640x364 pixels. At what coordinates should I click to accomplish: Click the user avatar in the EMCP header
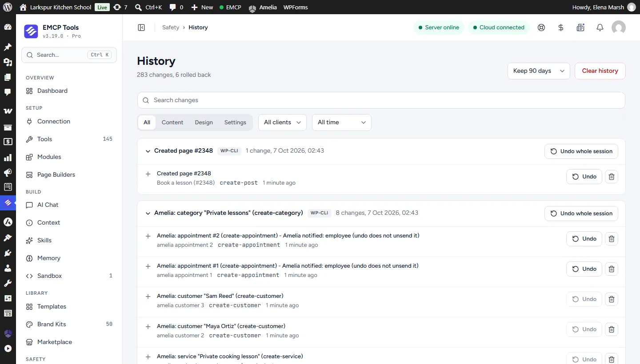coord(619,28)
